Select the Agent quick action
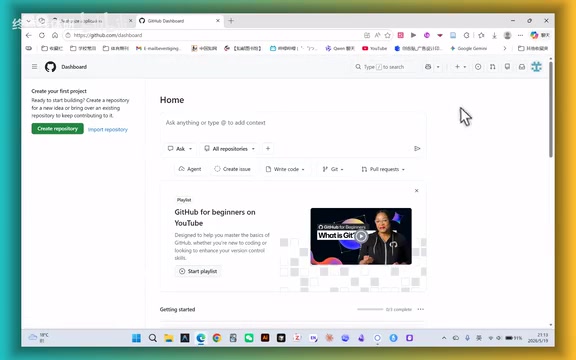 pos(190,169)
